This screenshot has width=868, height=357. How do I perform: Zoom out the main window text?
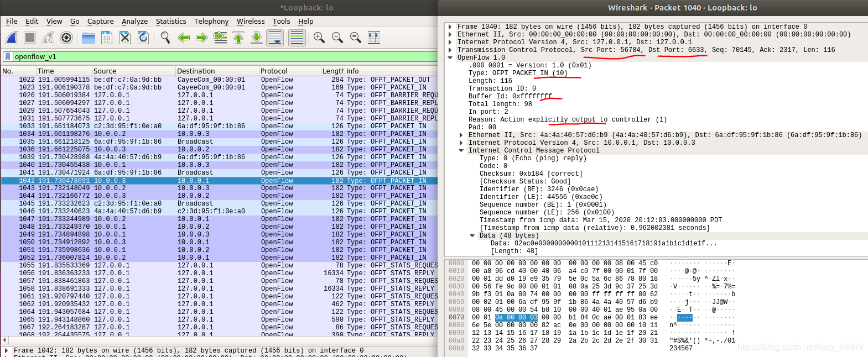(337, 38)
